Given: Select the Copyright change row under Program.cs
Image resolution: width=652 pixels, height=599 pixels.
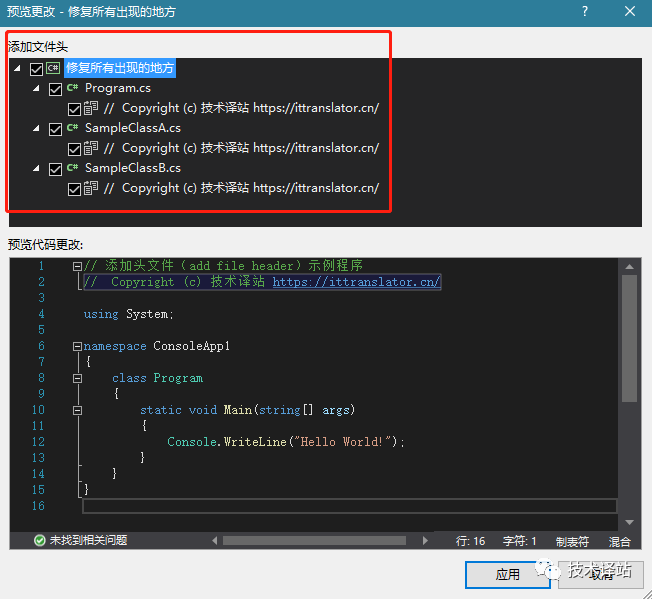Looking at the screenshot, I should pos(241,108).
